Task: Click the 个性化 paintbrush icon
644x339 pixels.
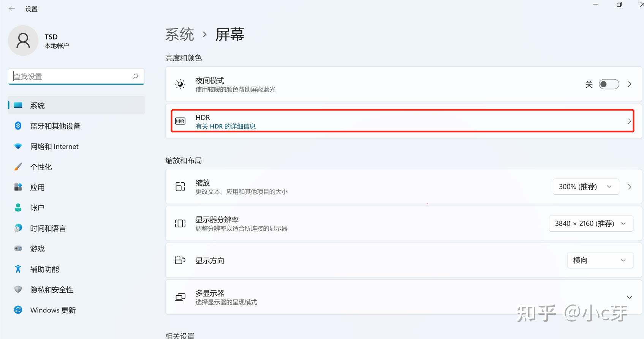Action: pos(18,166)
